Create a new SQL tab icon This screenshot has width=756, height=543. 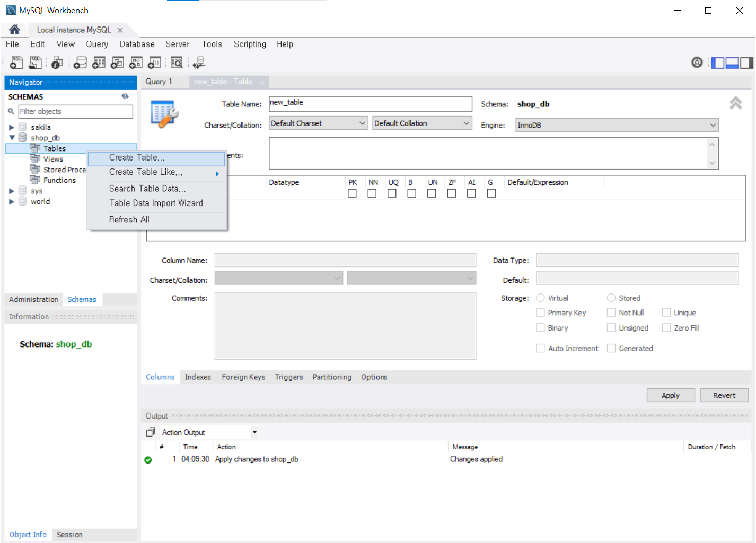tap(16, 63)
